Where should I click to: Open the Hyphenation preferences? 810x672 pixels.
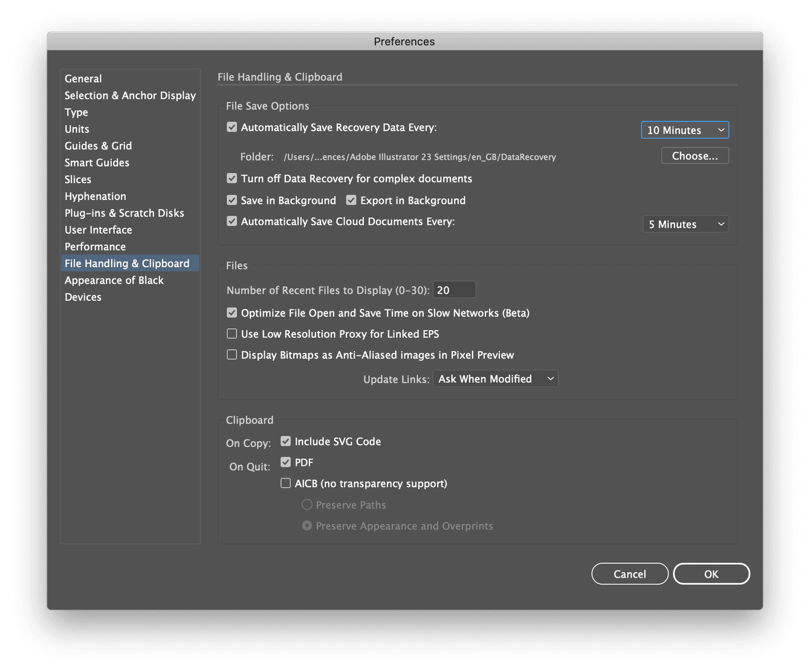click(x=95, y=196)
